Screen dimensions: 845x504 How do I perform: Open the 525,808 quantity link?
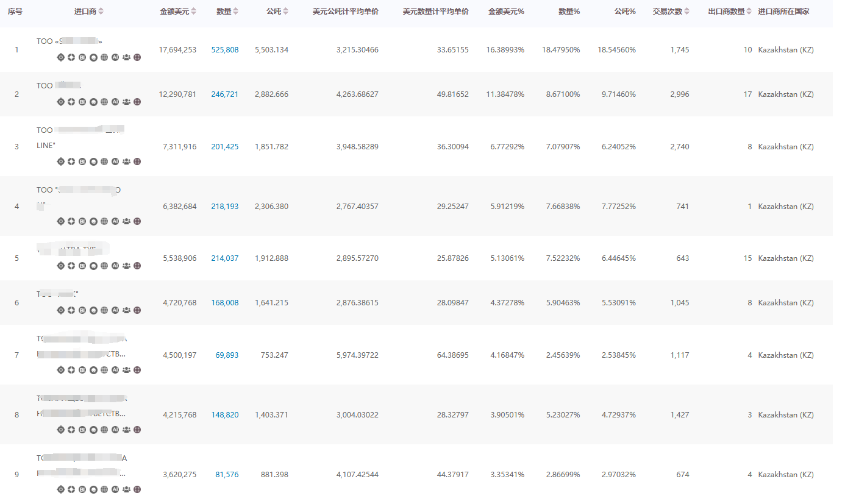pos(224,50)
